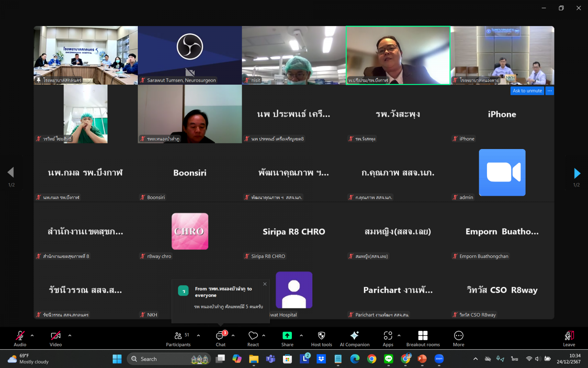Screen dimensions: 588x368
Task: Open Dropbox from taskbar
Action: pos(321,359)
